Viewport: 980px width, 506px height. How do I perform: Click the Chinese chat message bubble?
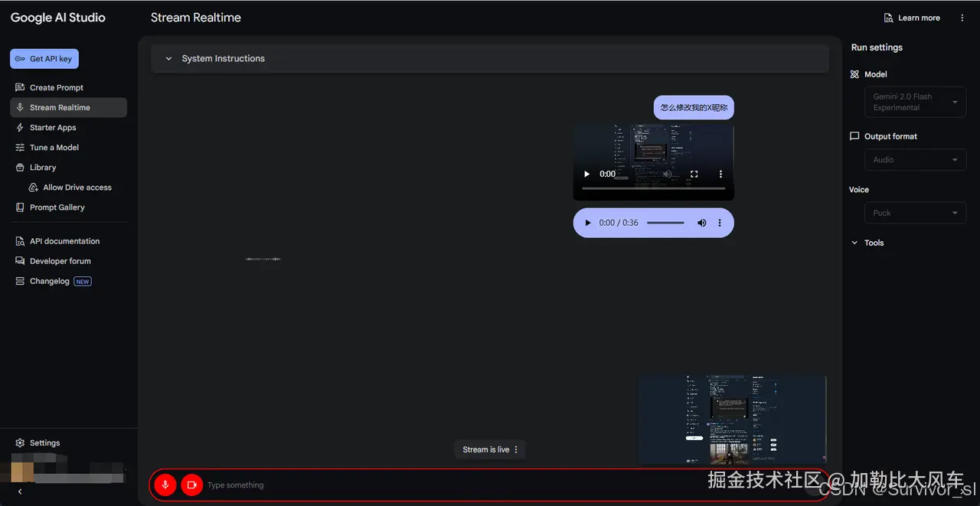click(694, 108)
